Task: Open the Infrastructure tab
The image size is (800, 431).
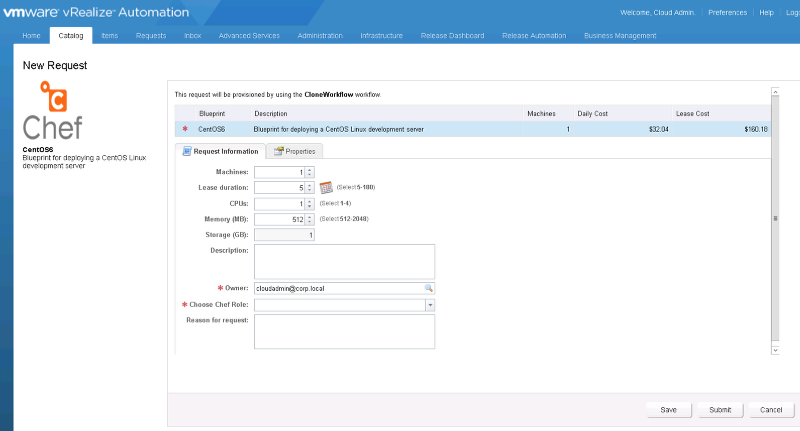Action: point(381,35)
